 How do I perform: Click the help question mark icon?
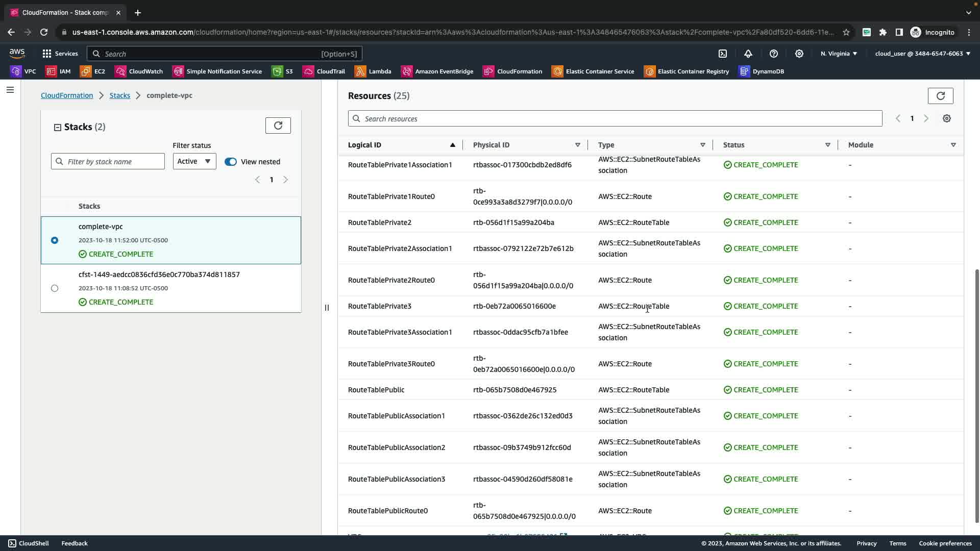(x=774, y=54)
